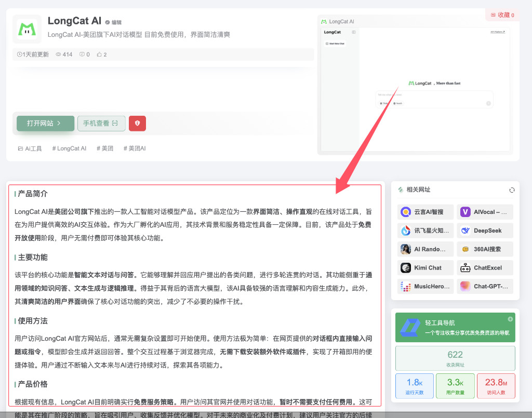This screenshot has height=418, width=532.
Task: Open 讯飞星火知识 from related sites
Action: 425,230
